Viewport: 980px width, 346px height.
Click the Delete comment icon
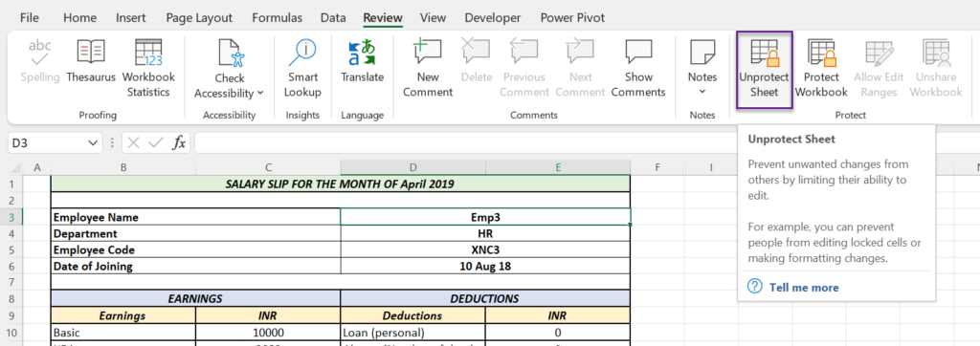point(477,52)
